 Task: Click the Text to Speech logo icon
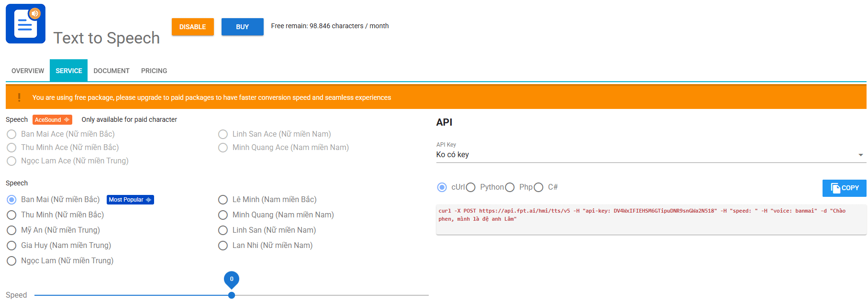(x=25, y=24)
